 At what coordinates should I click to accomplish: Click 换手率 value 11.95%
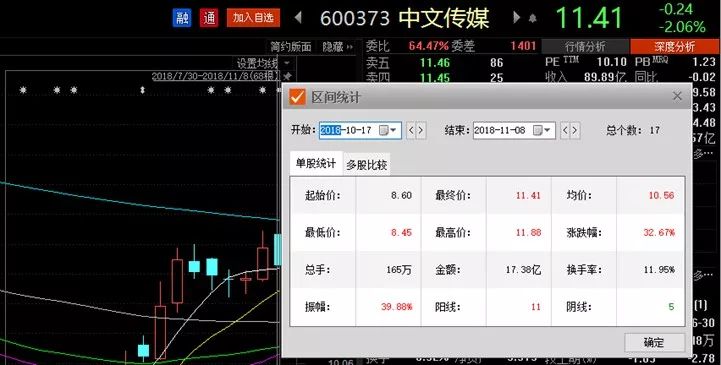pyautogui.click(x=659, y=270)
